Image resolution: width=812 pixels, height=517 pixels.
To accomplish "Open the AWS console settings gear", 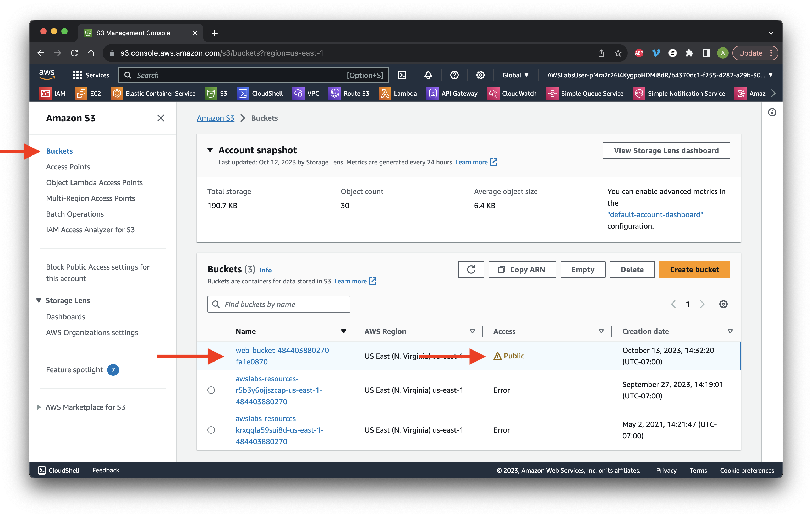I will [x=480, y=75].
